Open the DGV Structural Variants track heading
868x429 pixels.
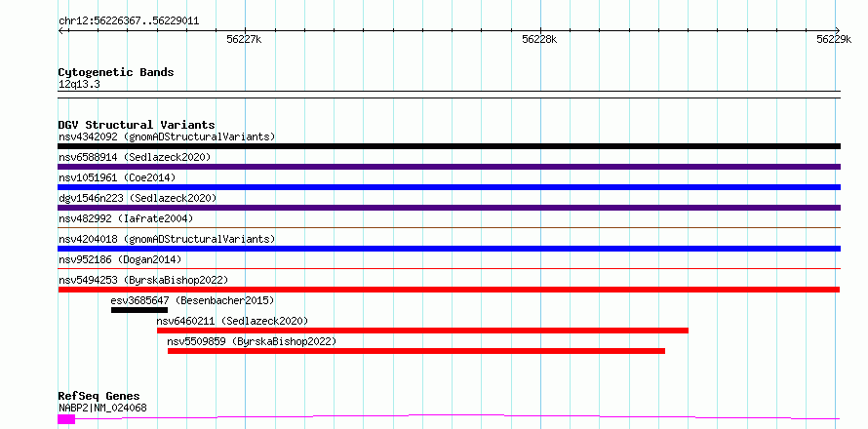pyautogui.click(x=137, y=125)
